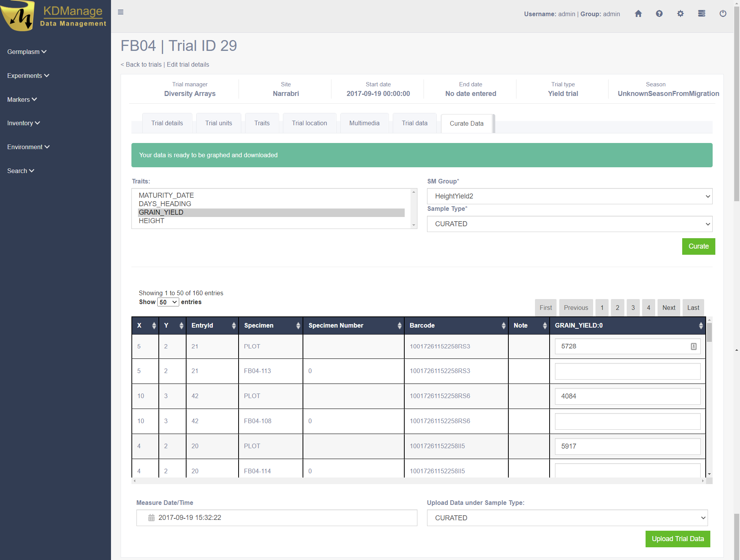Click the home icon in header
The image size is (740, 560).
[638, 14]
